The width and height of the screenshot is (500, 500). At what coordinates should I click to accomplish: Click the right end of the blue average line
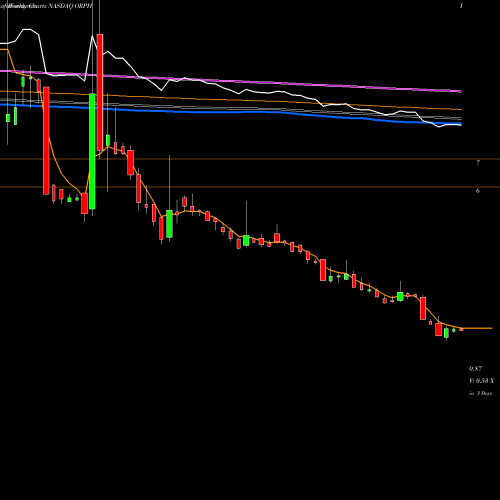[x=460, y=124]
